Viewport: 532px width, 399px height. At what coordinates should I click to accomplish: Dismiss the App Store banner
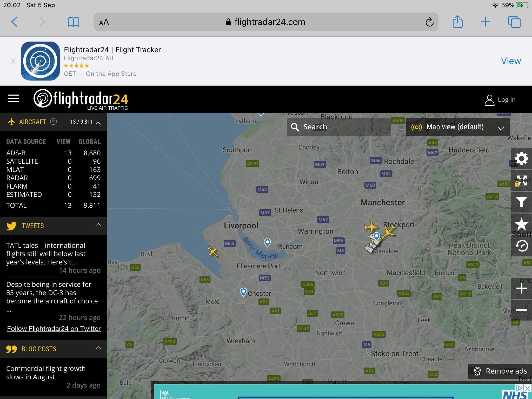point(14,61)
